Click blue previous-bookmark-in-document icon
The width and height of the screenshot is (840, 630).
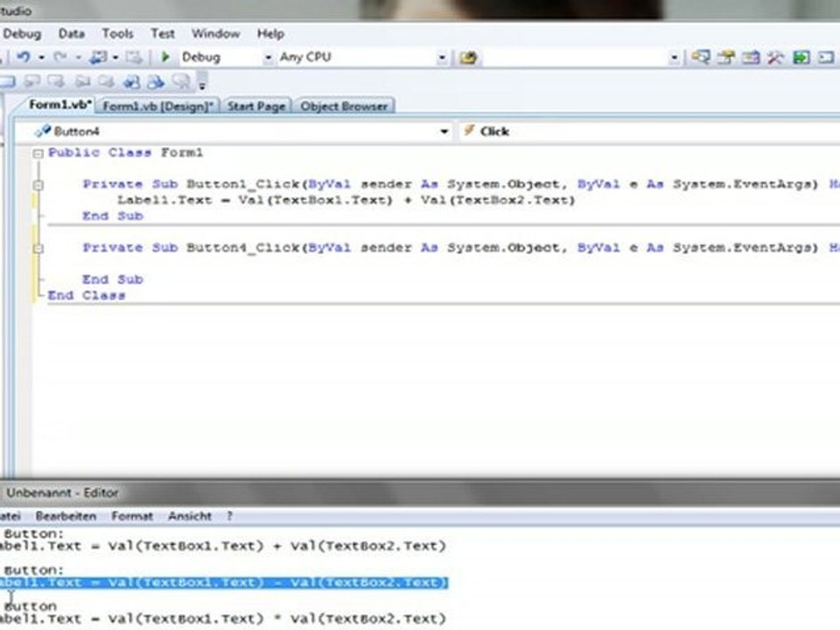pyautogui.click(x=131, y=82)
